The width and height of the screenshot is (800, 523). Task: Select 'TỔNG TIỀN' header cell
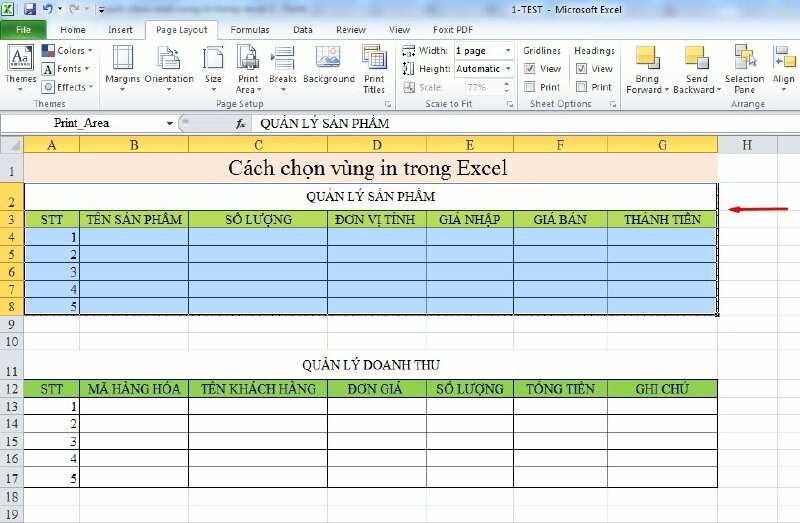[x=560, y=389]
